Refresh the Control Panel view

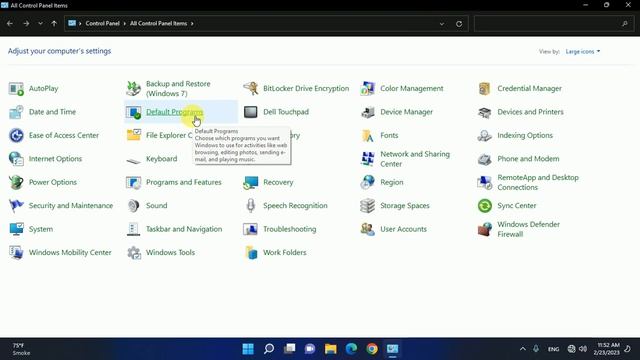pos(459,24)
